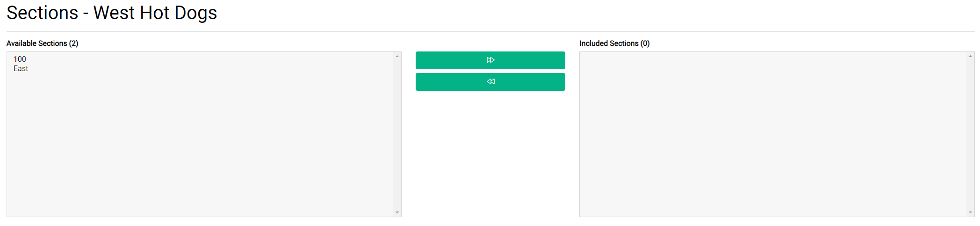Click the Included Sections scrollbar track

pyautogui.click(x=970, y=134)
